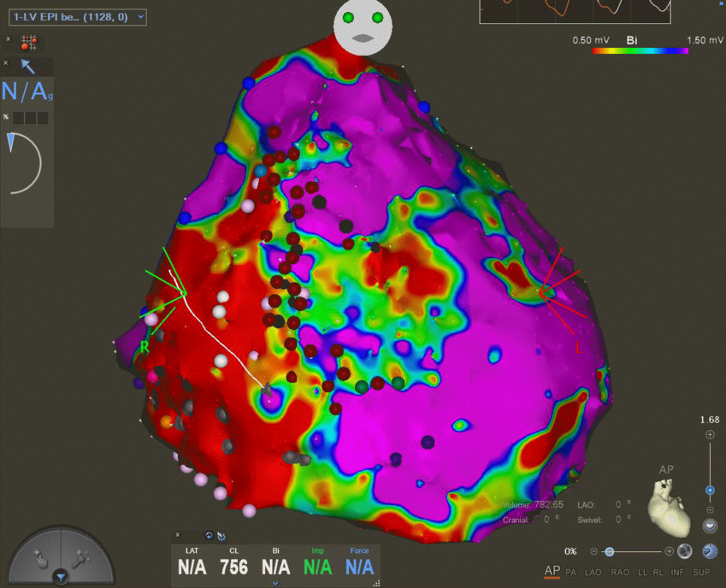The width and height of the screenshot is (726, 588).
Task: Close the LAT/CL measurement panel
Action: [x=177, y=535]
